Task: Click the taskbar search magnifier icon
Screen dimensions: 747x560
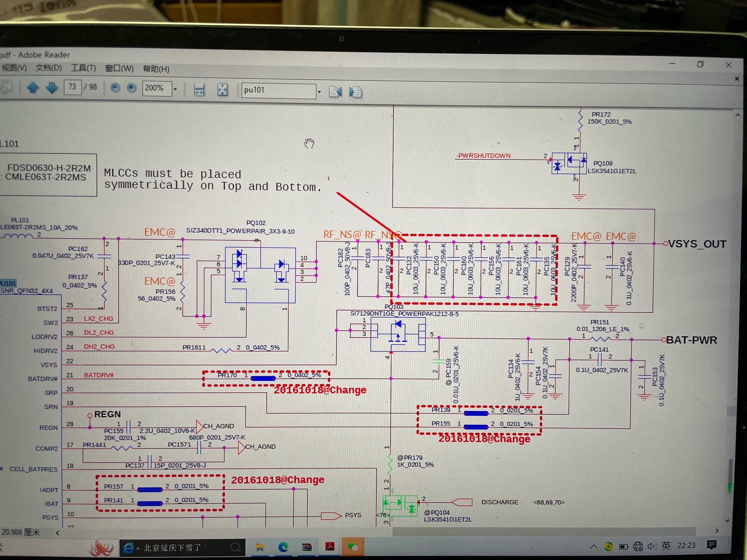Action: [x=236, y=547]
